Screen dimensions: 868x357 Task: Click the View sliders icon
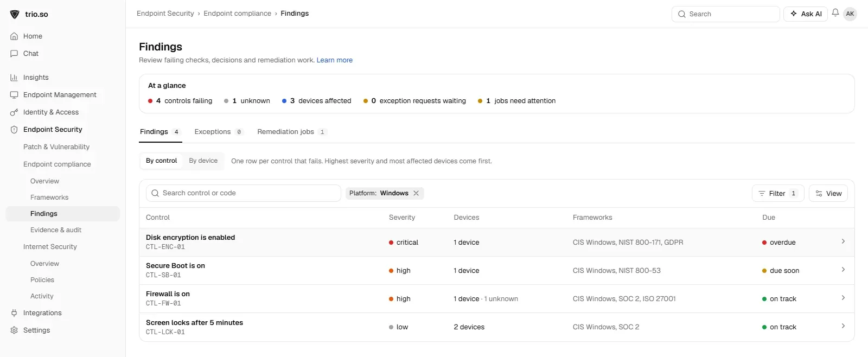[819, 194]
